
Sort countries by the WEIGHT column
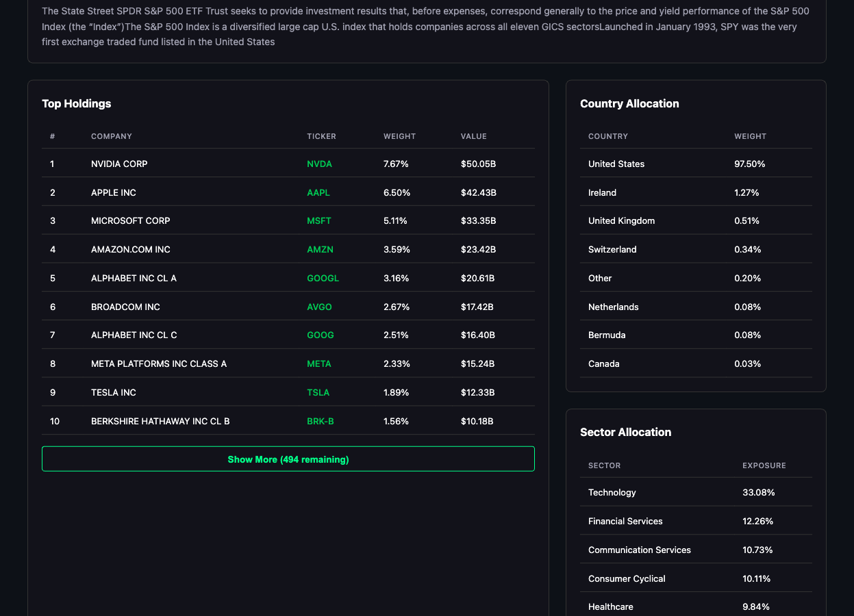(750, 136)
